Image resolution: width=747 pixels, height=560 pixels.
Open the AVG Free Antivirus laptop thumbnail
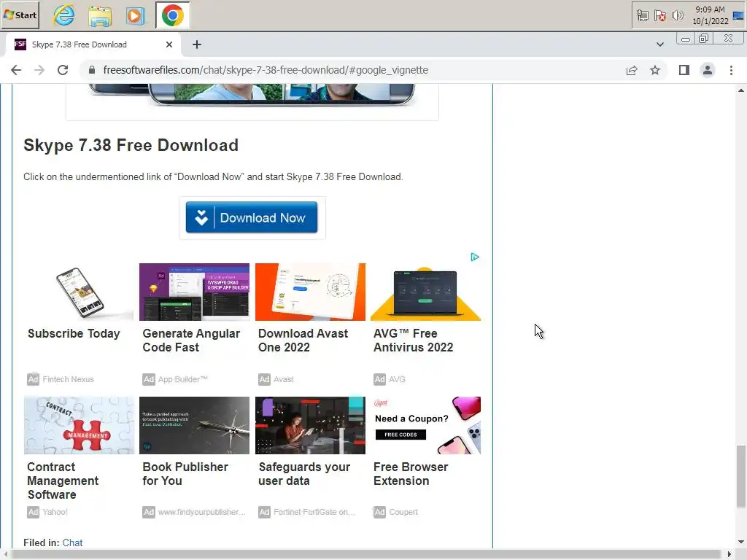tap(425, 292)
